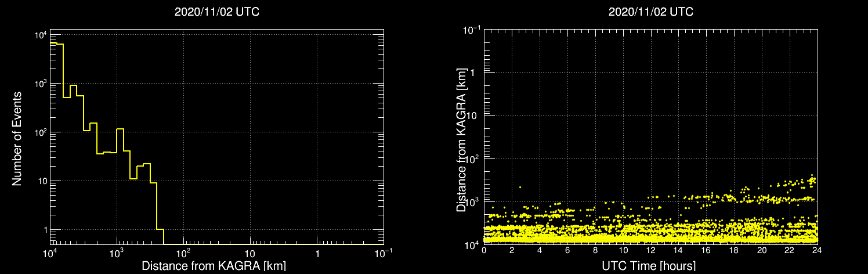Click the 0 hour tick on the UTC Time axis

point(484,250)
